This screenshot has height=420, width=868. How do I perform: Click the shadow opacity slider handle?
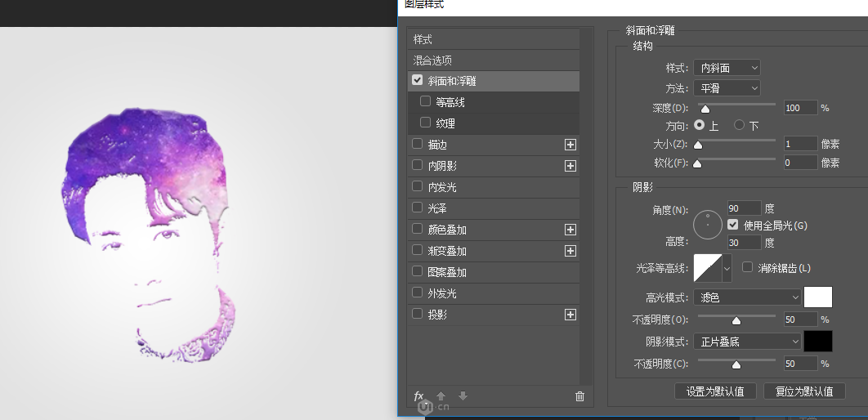736,365
